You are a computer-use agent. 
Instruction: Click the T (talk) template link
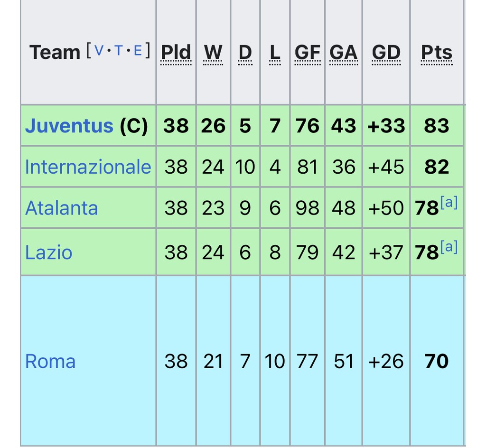(x=119, y=50)
